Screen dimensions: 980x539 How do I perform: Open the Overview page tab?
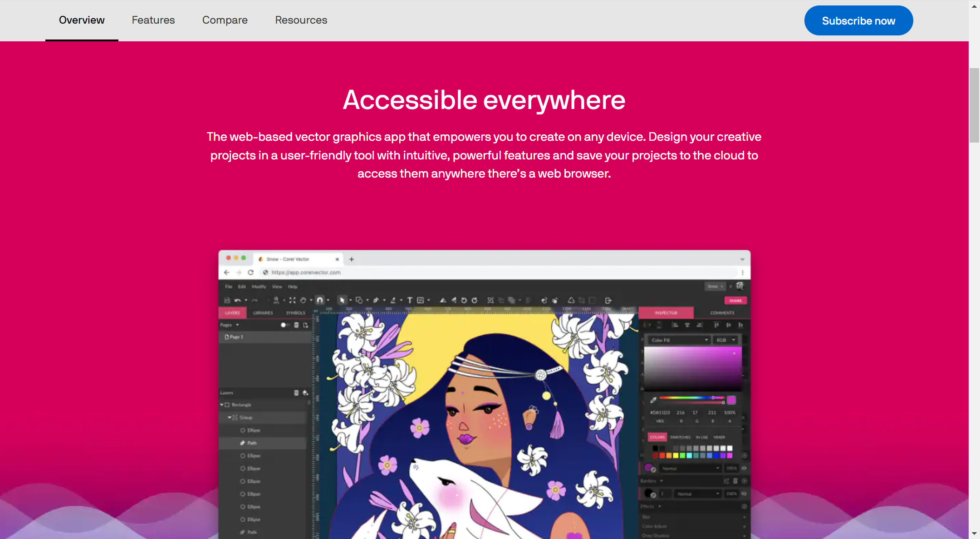tap(82, 20)
